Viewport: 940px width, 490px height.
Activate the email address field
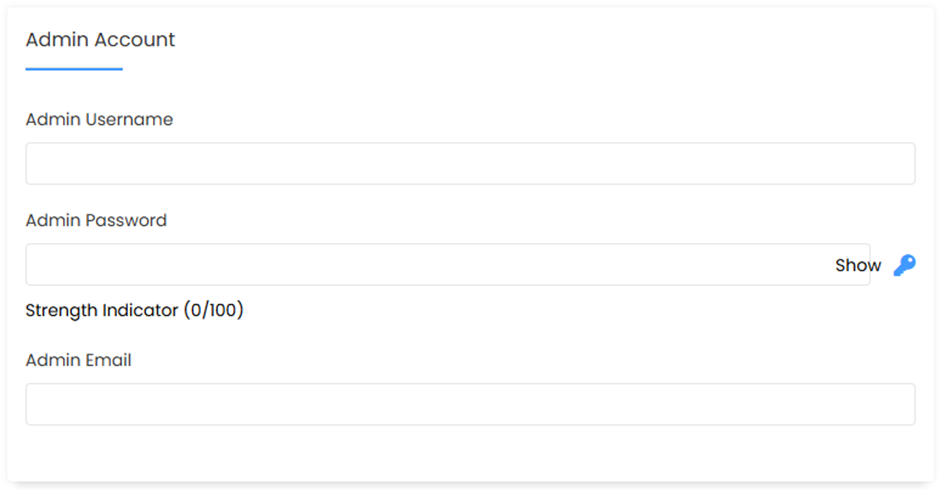[470, 404]
